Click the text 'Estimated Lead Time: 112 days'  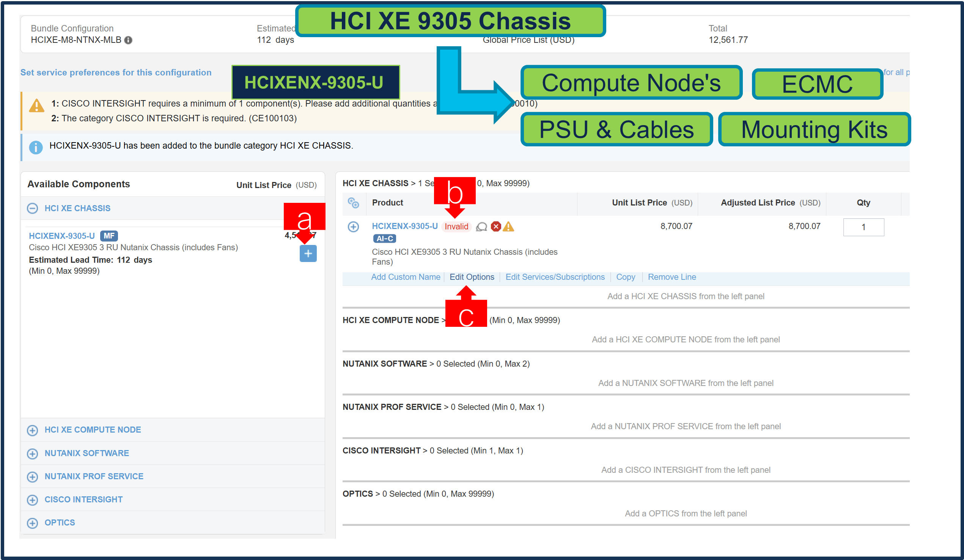(x=90, y=260)
